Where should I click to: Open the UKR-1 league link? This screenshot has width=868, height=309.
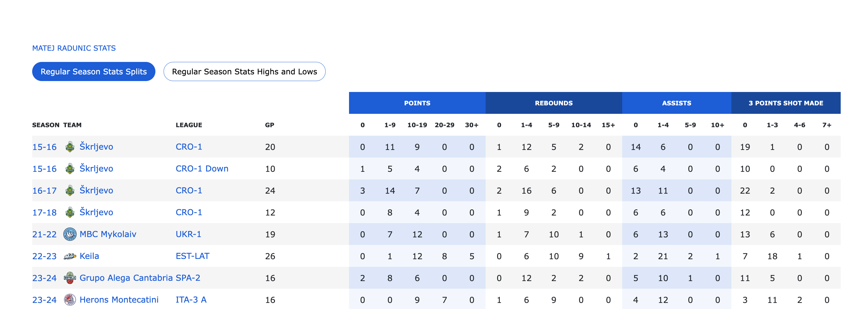pos(188,234)
